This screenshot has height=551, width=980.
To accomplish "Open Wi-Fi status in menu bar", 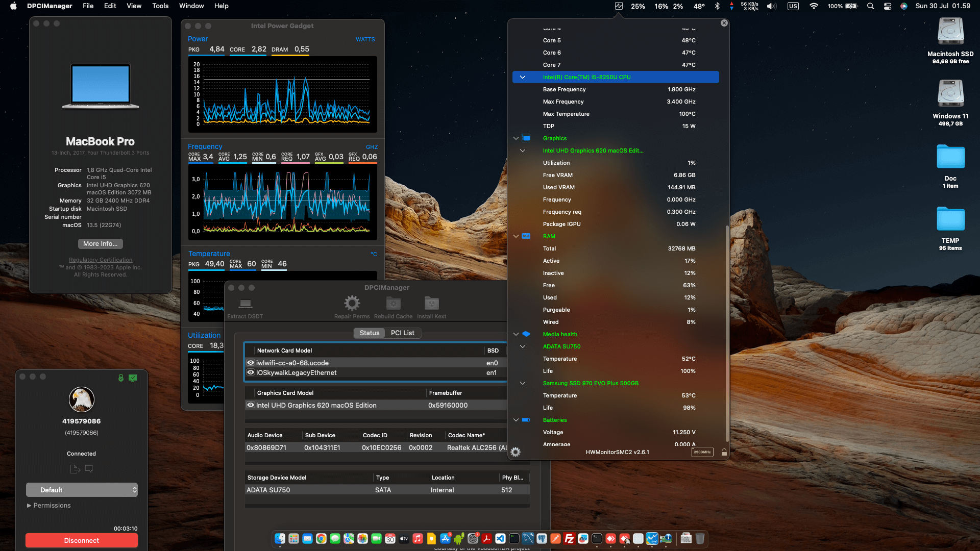I will coord(814,6).
